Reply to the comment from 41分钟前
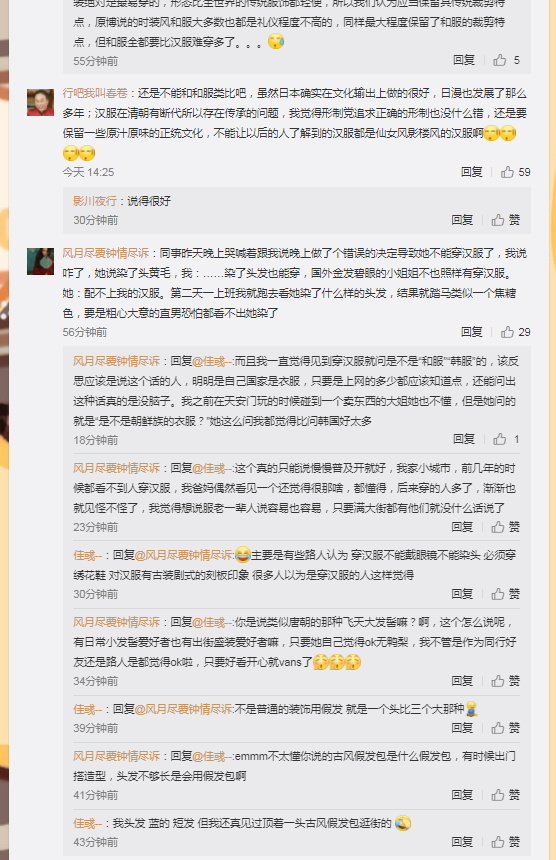 pos(462,795)
